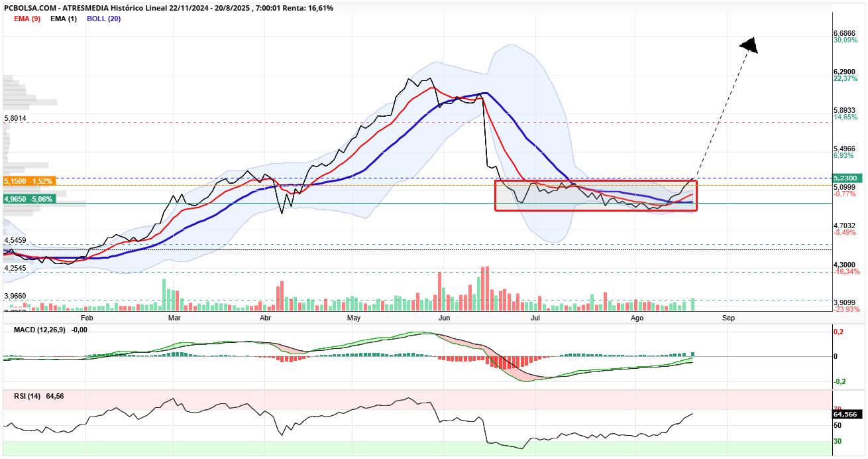868x459 pixels.
Task: Click the 6,6866 price axis label
Action: click(844, 33)
